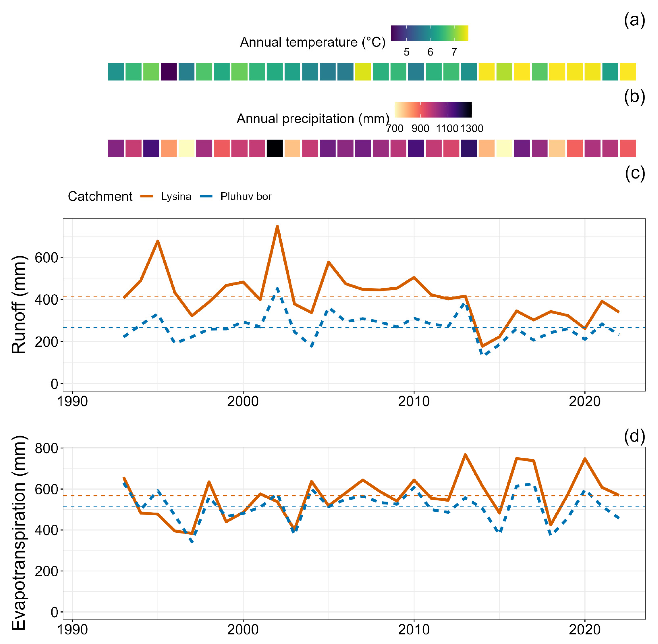
Task: Click the 'Evapotranspiration (mm)' axis title
Action: (19, 533)
